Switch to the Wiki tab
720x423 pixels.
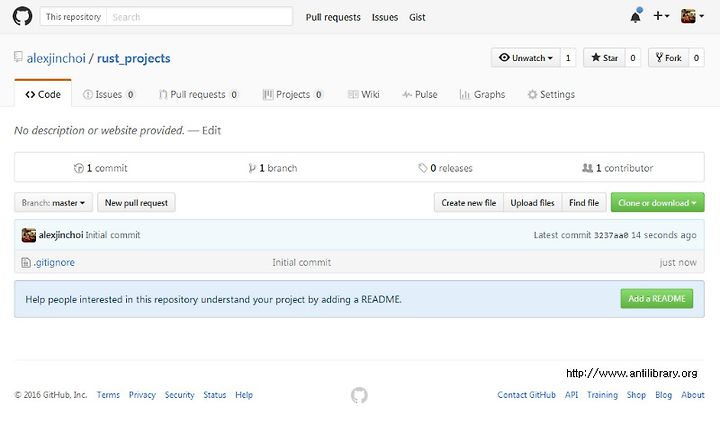tap(364, 94)
